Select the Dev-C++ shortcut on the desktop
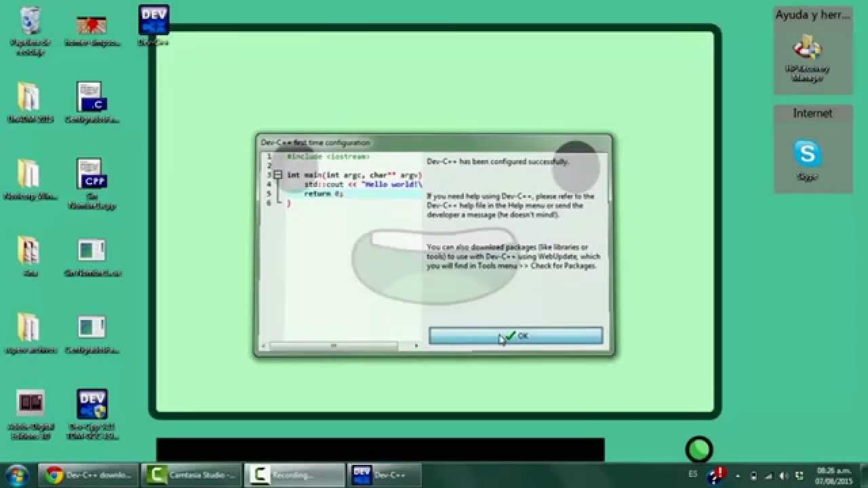 [153, 26]
